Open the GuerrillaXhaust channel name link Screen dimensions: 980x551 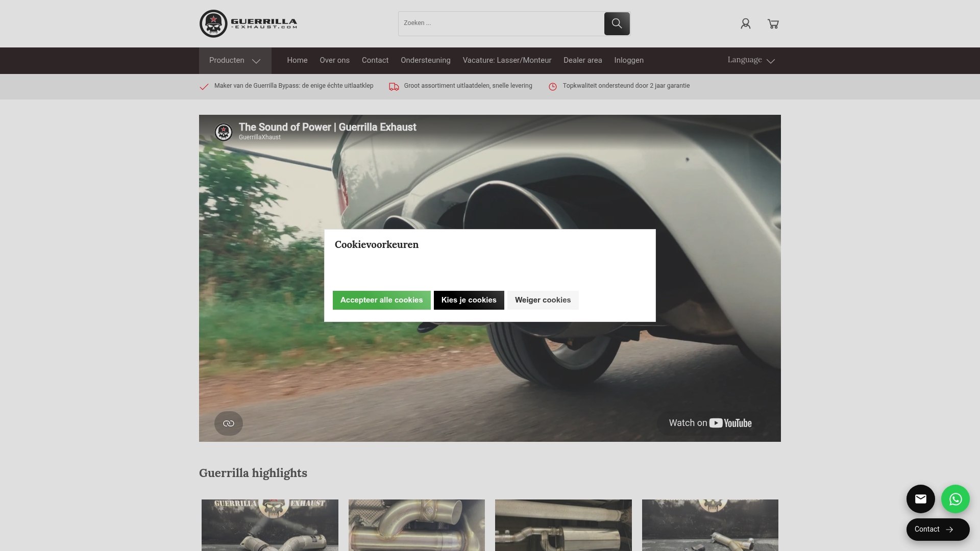260,137
